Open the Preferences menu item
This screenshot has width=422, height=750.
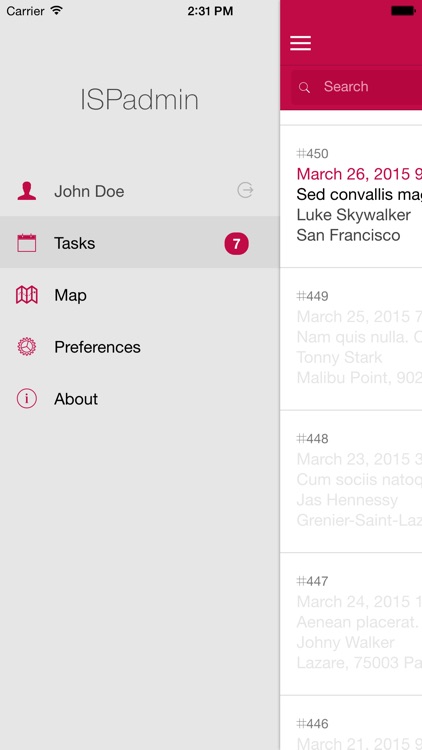[140, 346]
